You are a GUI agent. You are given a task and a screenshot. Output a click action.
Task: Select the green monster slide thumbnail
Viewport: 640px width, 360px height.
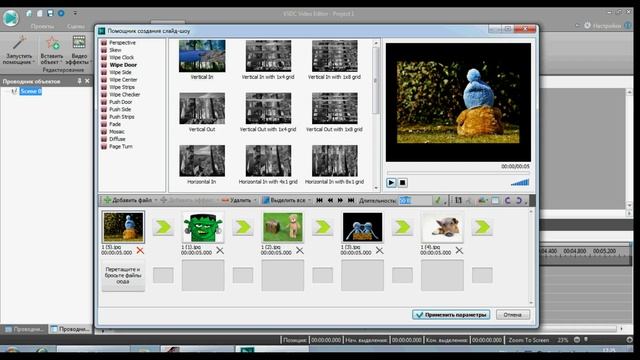click(x=203, y=227)
